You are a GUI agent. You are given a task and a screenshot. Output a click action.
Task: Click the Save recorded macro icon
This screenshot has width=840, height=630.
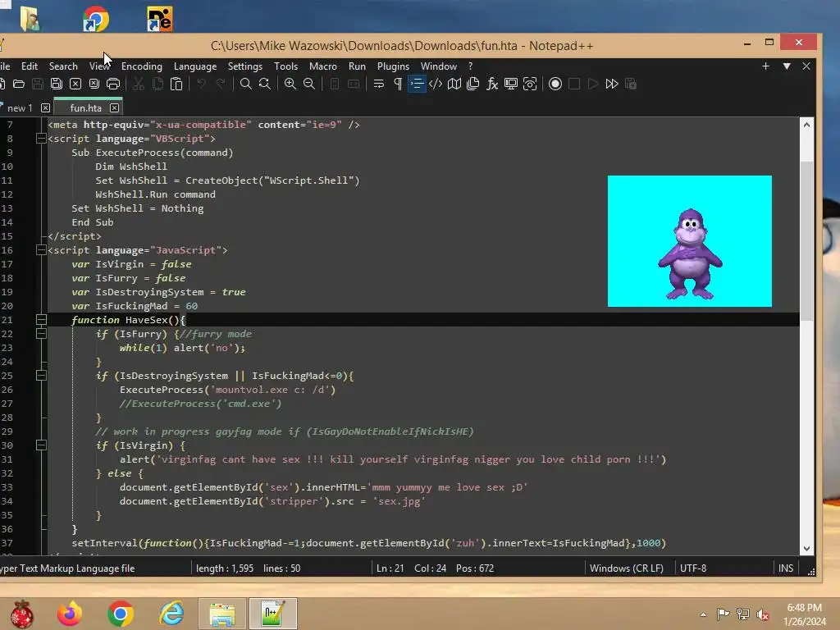[x=631, y=84]
